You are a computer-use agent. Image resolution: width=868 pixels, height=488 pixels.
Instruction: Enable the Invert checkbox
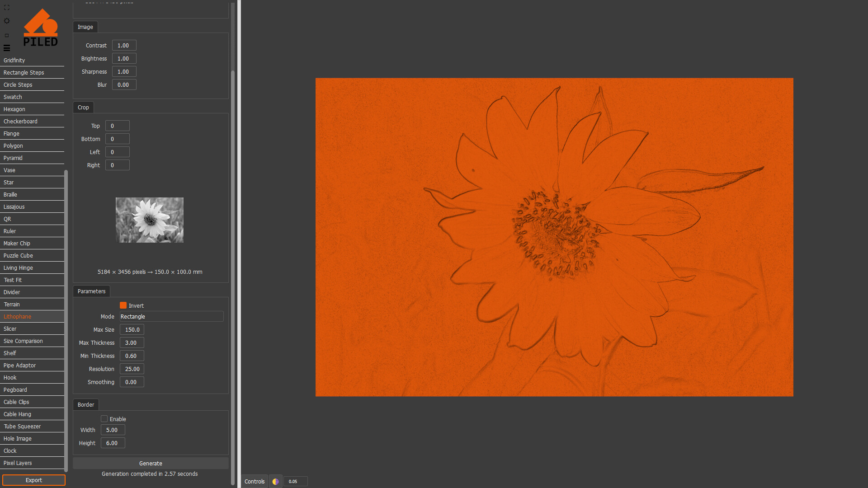coord(123,305)
